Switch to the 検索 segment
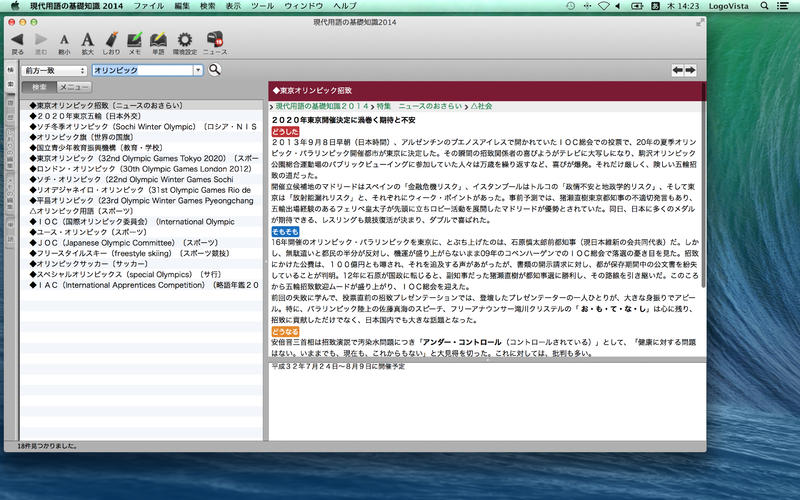Screen dimensions: 800x500 tap(41, 88)
